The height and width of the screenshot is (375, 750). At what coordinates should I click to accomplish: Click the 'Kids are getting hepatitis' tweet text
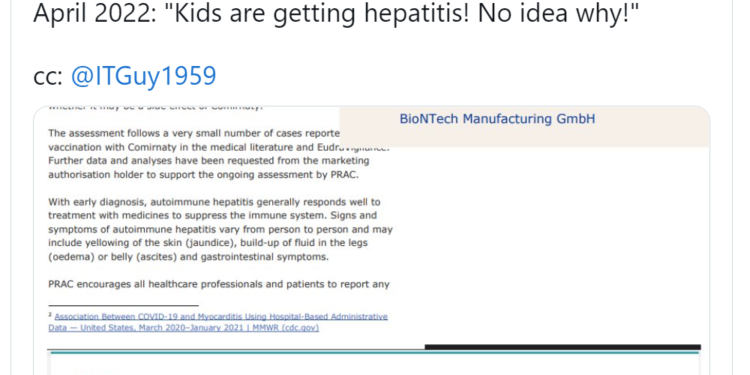[x=336, y=14]
